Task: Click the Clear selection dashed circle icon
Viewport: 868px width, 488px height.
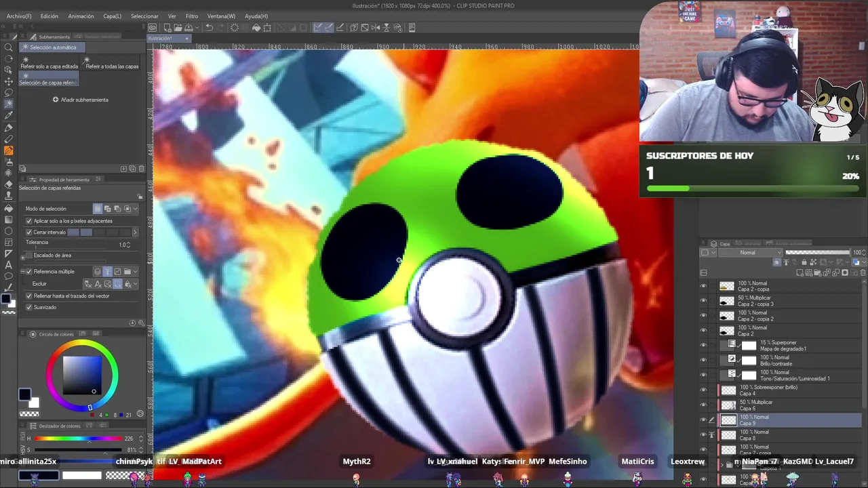Action: (235, 28)
